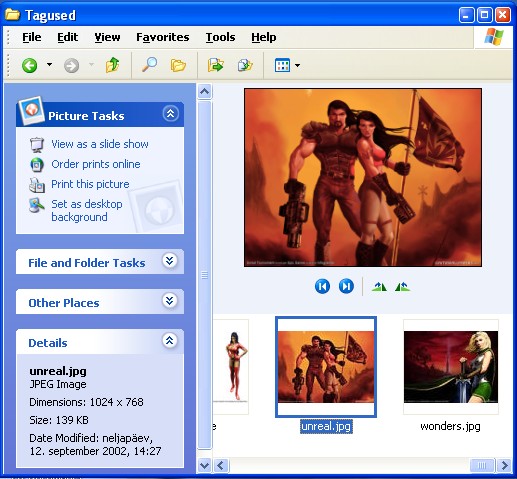Minimize the Tagused window

(466, 15)
